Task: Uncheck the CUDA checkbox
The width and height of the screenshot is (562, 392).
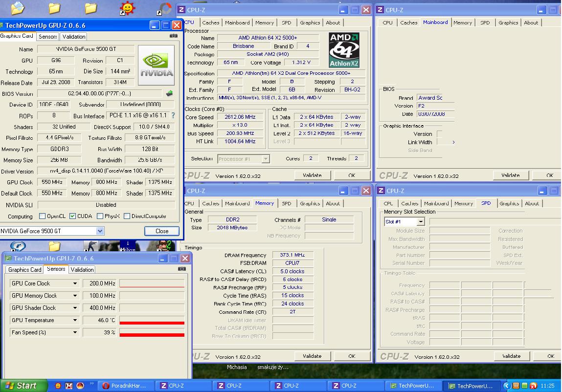Action: click(73, 216)
